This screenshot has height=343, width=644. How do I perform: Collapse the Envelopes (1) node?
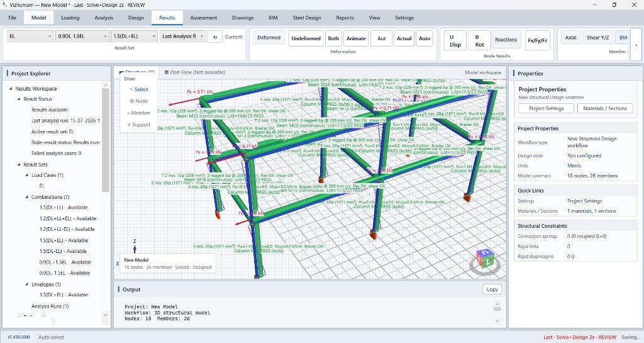pos(27,284)
